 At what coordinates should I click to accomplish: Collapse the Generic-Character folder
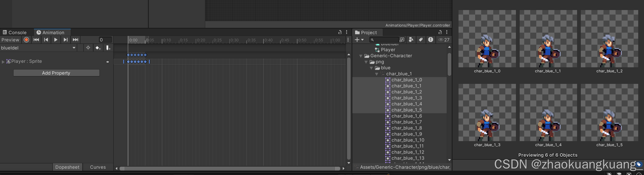pyautogui.click(x=361, y=56)
